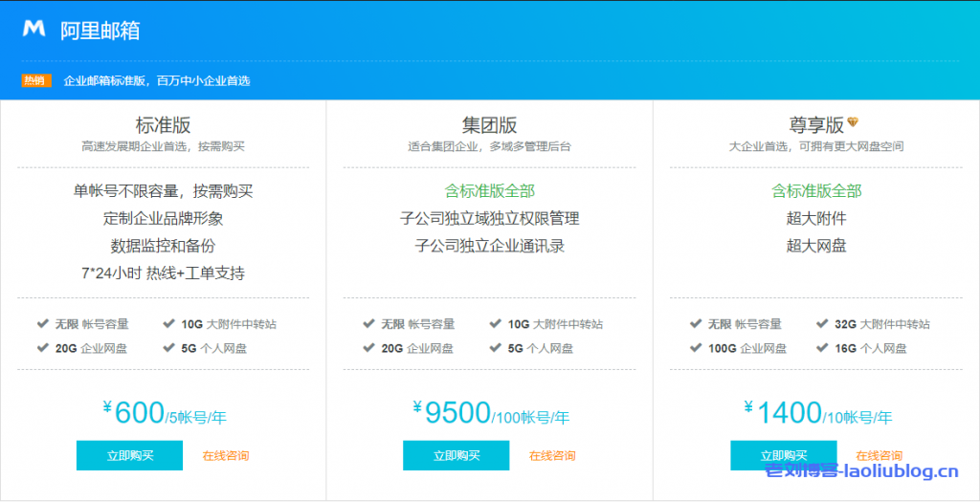This screenshot has width=980, height=502.
Task: Click the checkmark beside 32G 大附件中转站
Action: click(x=822, y=323)
